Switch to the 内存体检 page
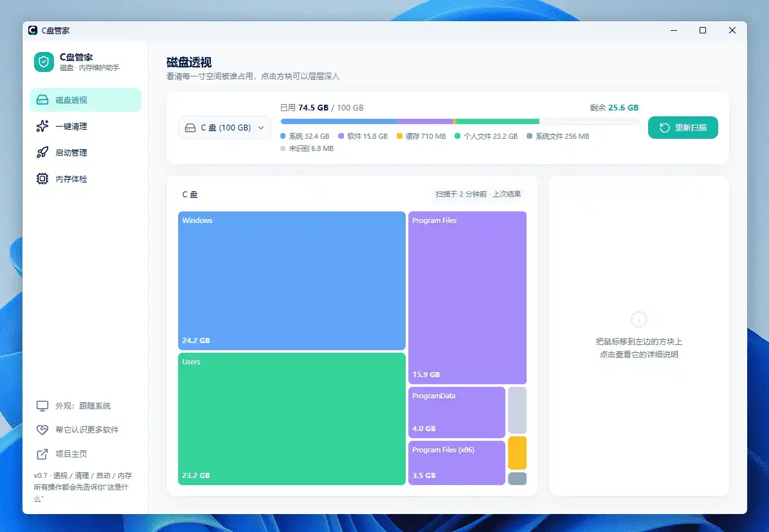This screenshot has width=769, height=532. [86, 179]
